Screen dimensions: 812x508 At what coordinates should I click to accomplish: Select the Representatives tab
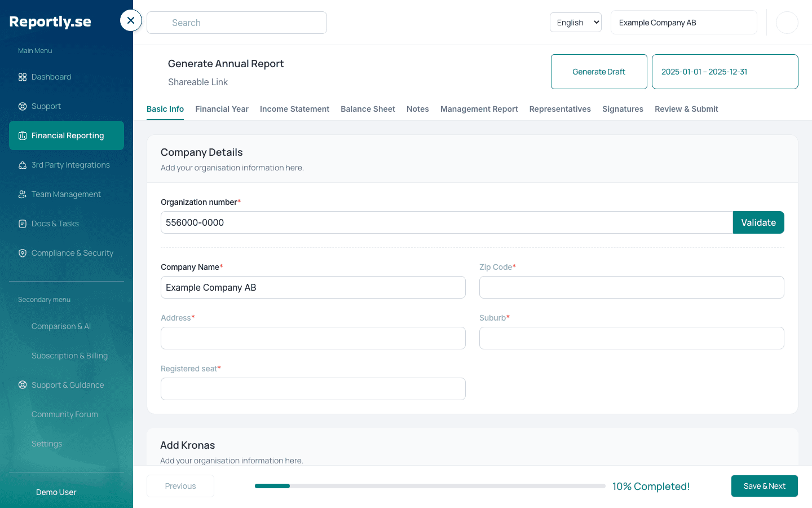click(560, 109)
